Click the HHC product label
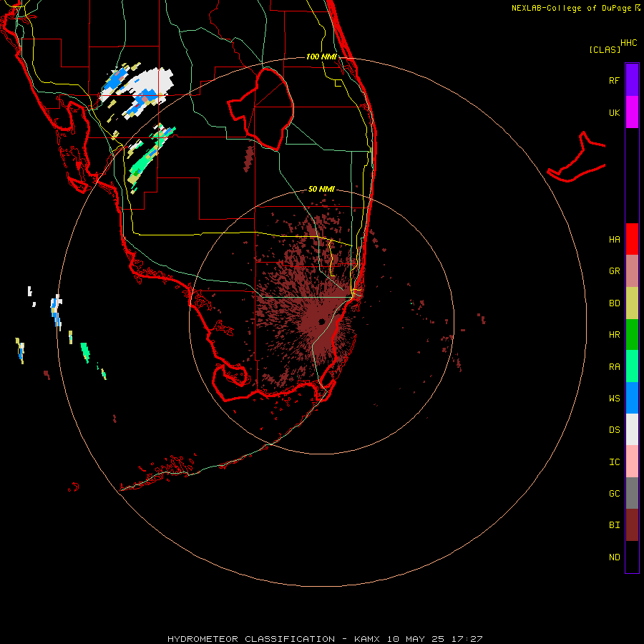Screen dimensions: 644x644 [628, 43]
